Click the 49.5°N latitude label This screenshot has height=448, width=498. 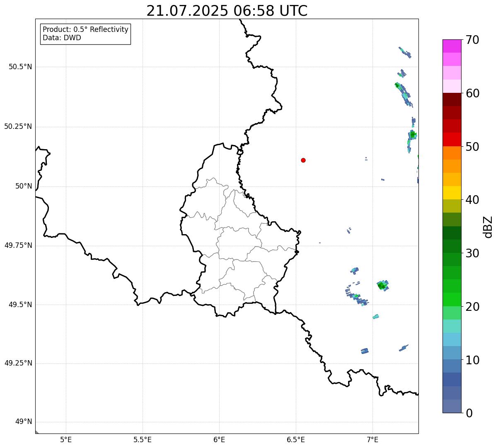coord(20,305)
